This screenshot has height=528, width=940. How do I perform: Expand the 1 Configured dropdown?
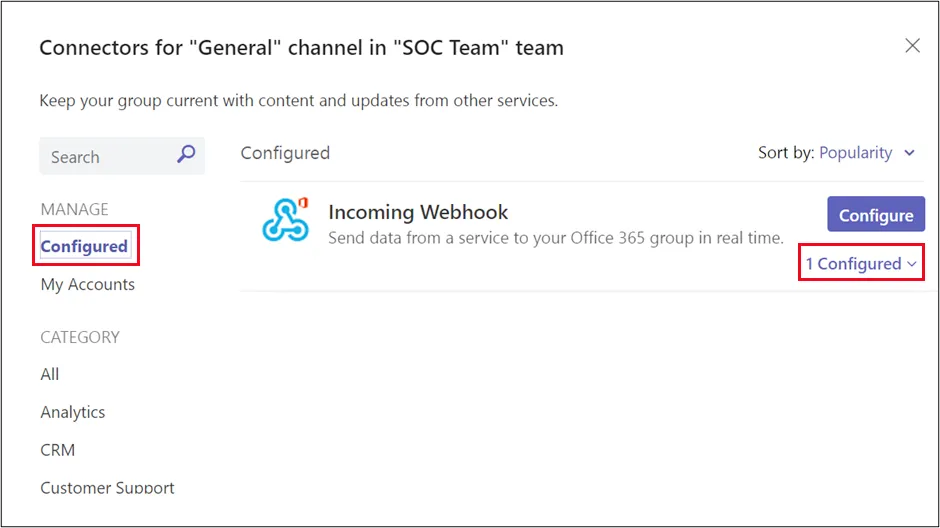point(861,264)
